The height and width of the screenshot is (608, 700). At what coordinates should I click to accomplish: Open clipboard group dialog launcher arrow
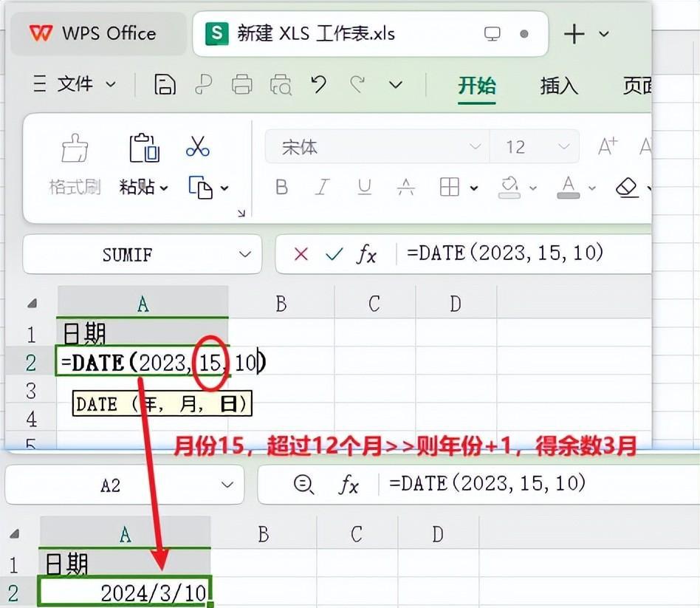coord(241,213)
